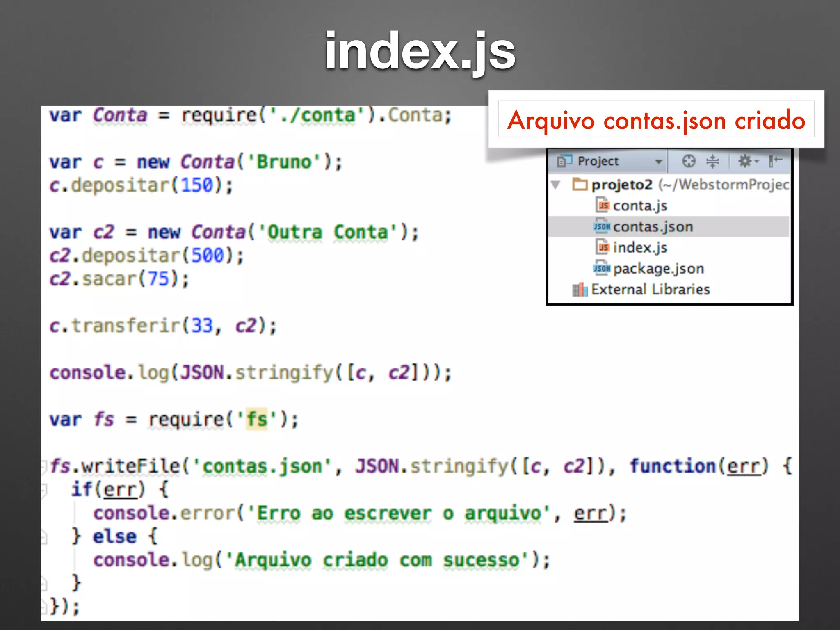Click the else block fold marker

tap(43, 536)
